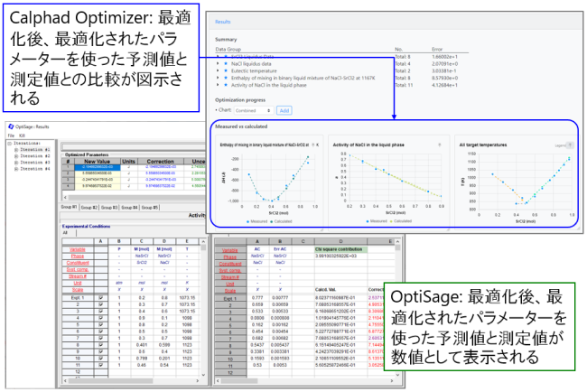
Task: Expand Iteration #2 in the tree
Action: coord(16,155)
